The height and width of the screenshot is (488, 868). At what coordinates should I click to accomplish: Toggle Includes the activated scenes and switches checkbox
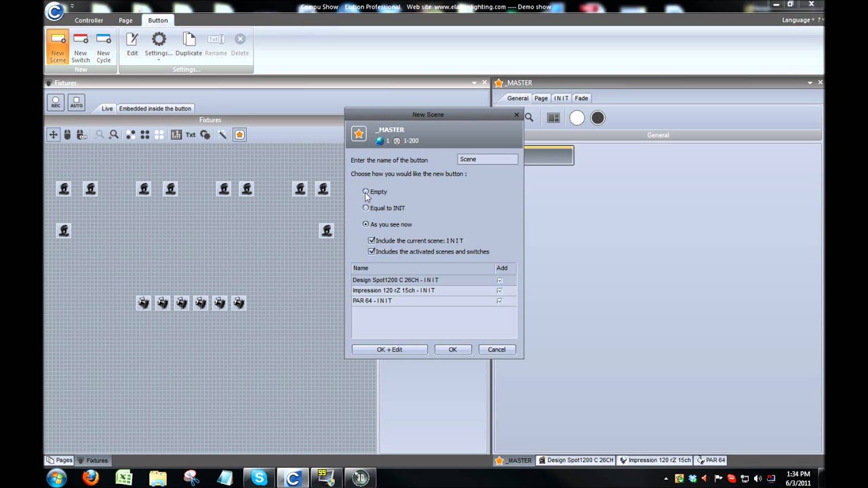point(372,251)
